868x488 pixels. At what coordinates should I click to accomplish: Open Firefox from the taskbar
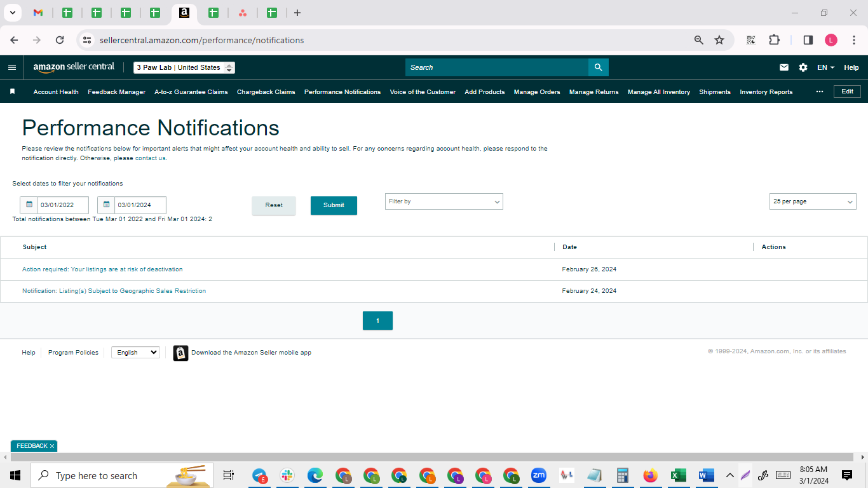pyautogui.click(x=650, y=475)
